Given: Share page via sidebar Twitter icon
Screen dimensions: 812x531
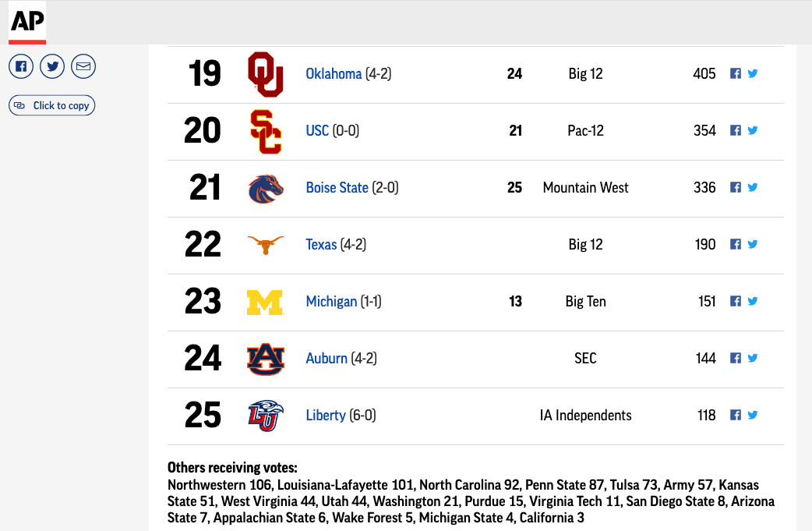Looking at the screenshot, I should pos(52,66).
